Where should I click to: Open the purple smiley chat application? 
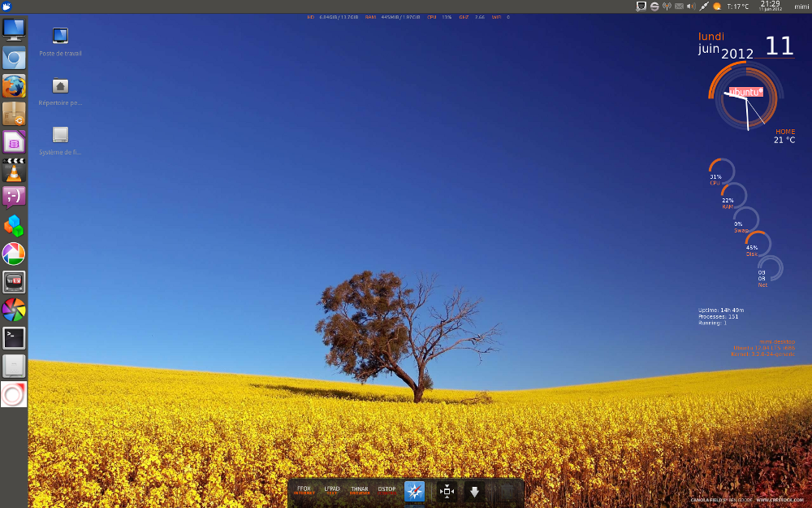pos(14,198)
